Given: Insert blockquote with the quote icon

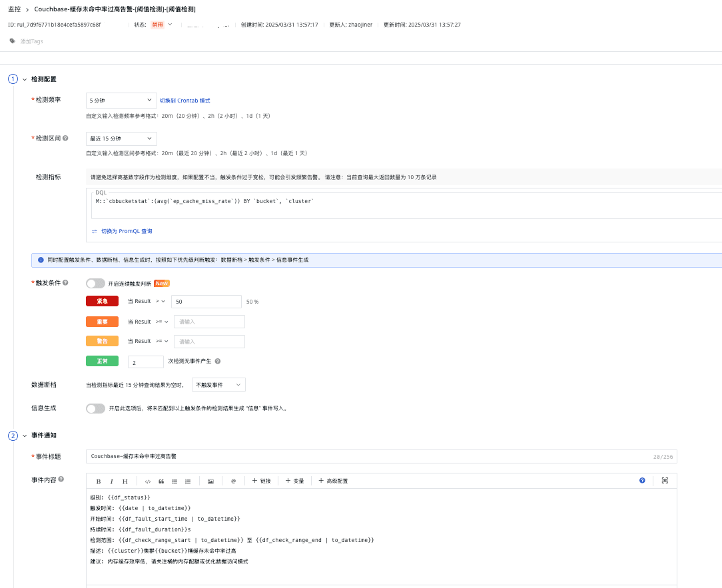Looking at the screenshot, I should (x=161, y=481).
